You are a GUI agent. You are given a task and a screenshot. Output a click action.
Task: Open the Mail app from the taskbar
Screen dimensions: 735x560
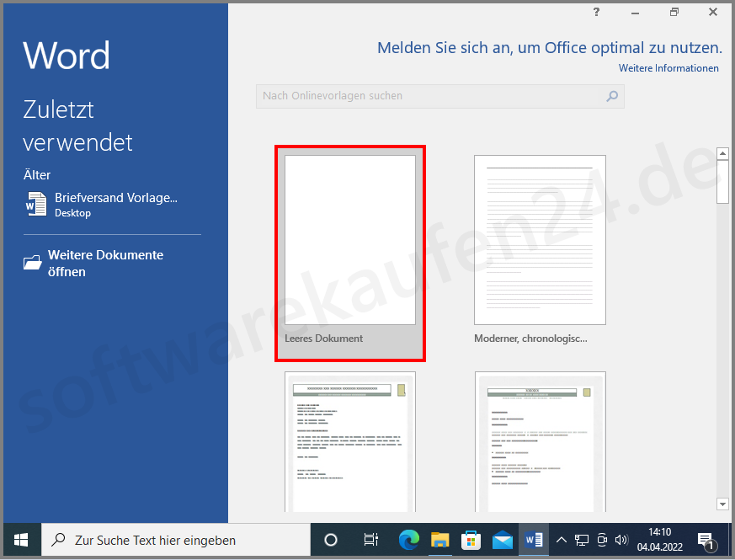[x=502, y=540]
